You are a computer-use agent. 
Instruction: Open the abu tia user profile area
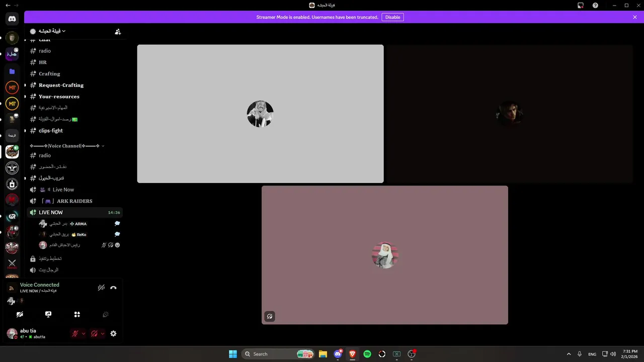click(x=35, y=333)
